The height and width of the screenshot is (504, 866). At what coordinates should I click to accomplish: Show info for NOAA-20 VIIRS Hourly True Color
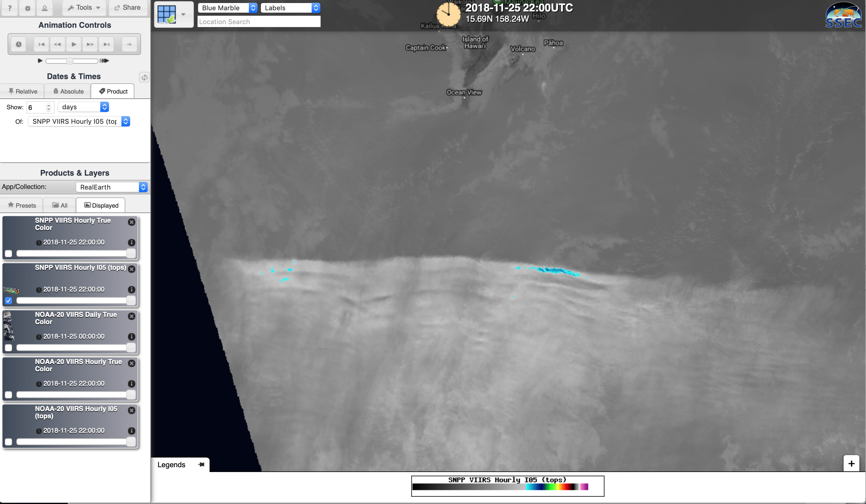click(131, 383)
